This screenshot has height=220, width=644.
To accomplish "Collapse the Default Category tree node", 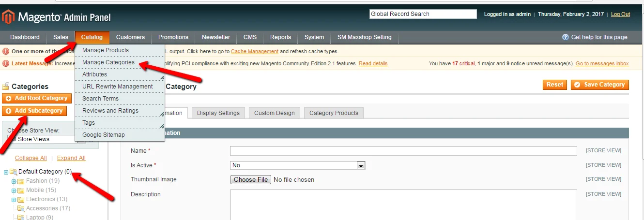I will [6, 172].
